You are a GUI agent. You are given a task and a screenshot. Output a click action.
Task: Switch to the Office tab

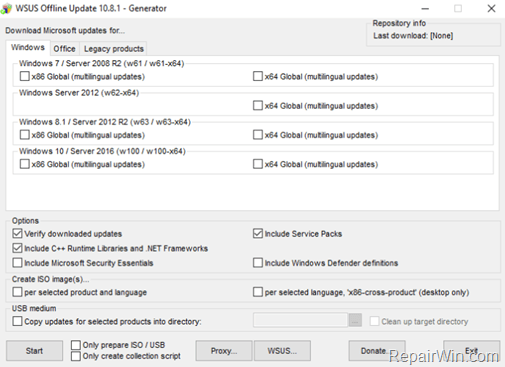click(64, 49)
